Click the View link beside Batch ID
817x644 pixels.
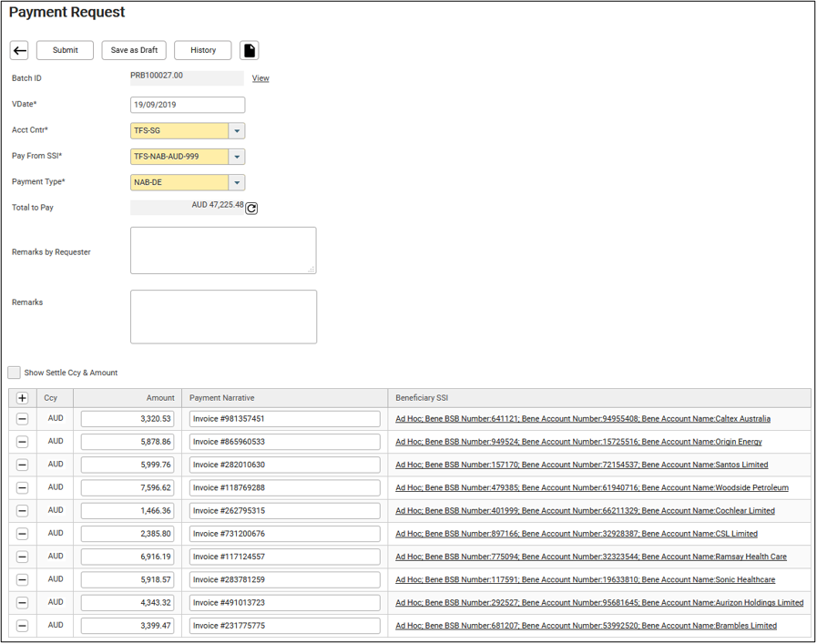click(260, 78)
